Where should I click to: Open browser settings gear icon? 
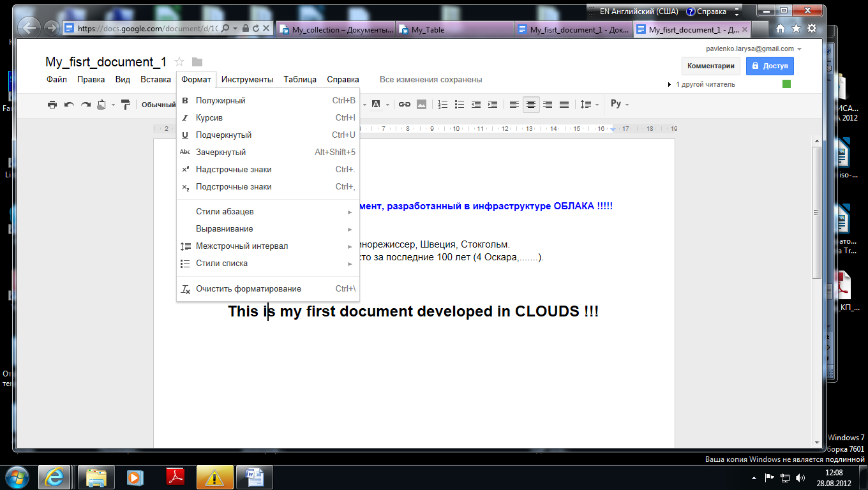(x=812, y=28)
